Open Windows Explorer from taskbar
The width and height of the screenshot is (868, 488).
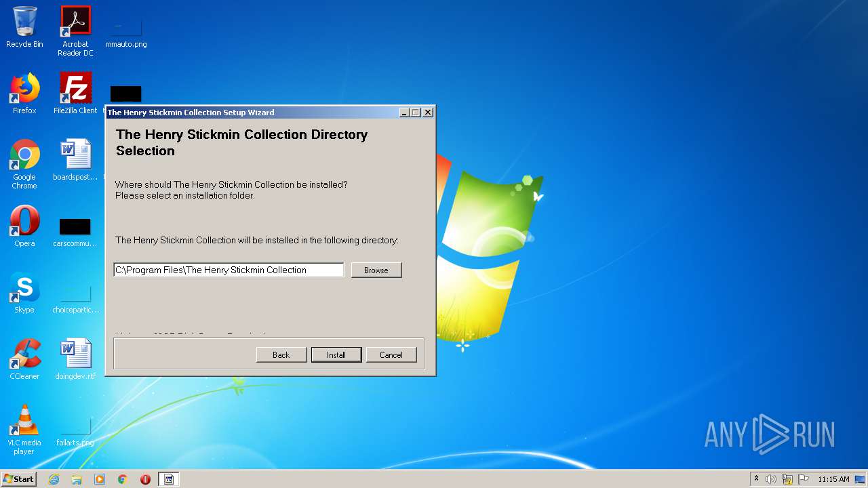(77, 479)
